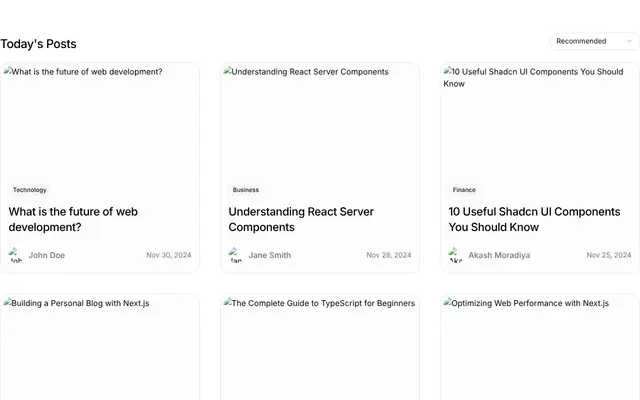The height and width of the screenshot is (400, 640).
Task: Select the Technology category badge
Action: pos(29,190)
